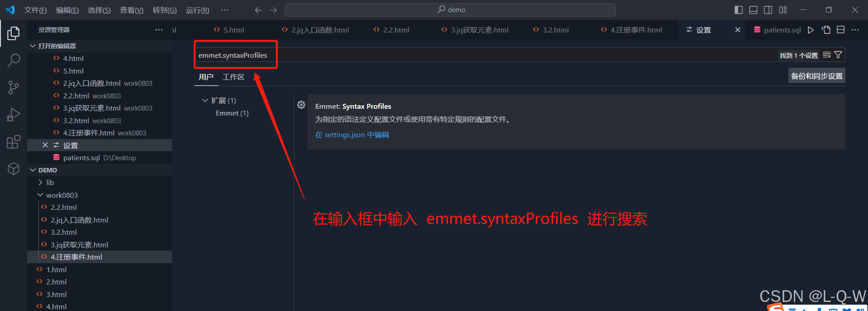Open Source Control view in activity bar

[x=14, y=87]
